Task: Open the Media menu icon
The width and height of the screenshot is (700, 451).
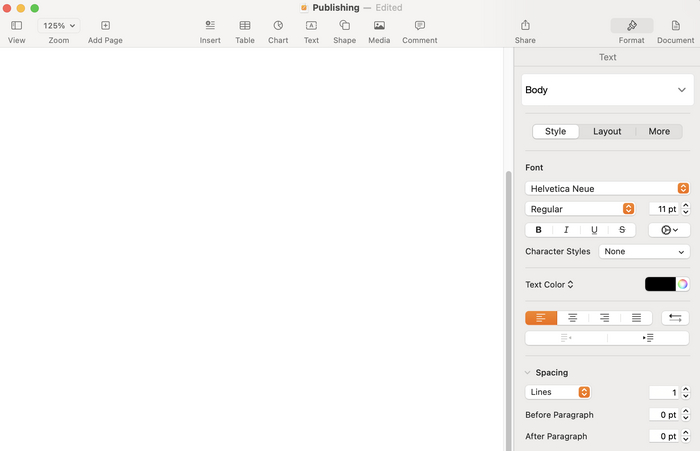Action: point(379,26)
